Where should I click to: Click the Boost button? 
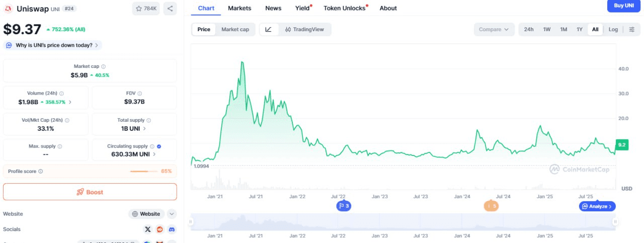coord(90,192)
